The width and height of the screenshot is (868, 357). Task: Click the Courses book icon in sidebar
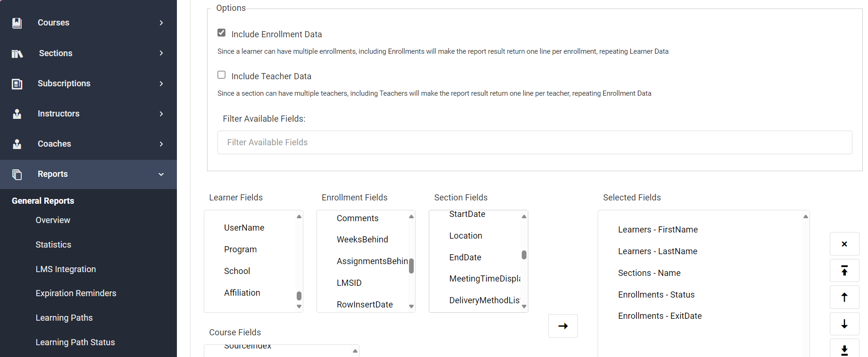click(17, 23)
